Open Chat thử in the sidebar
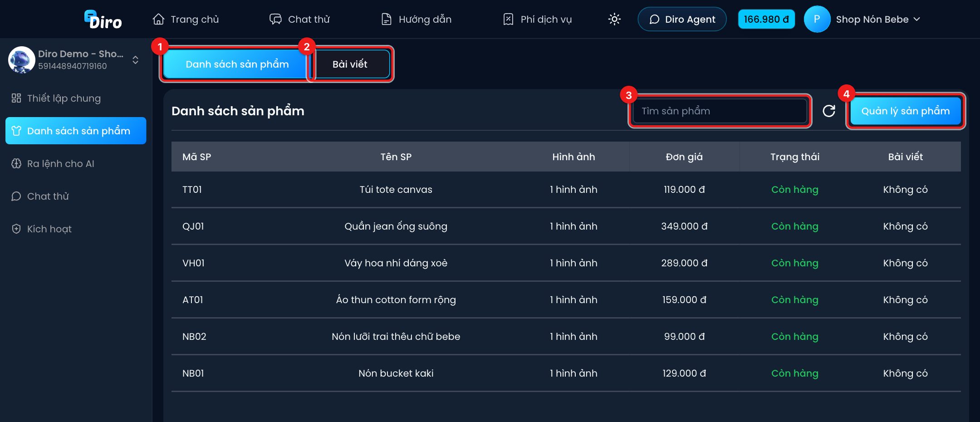The image size is (980, 422). [76, 196]
